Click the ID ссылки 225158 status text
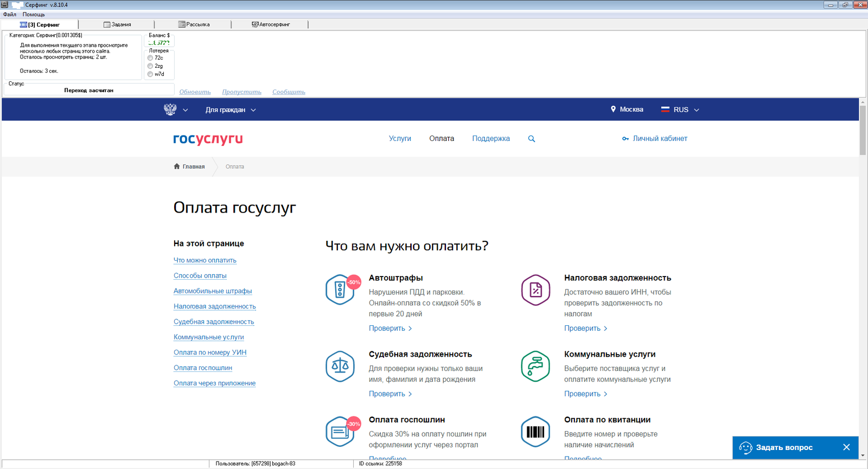 tap(380, 464)
